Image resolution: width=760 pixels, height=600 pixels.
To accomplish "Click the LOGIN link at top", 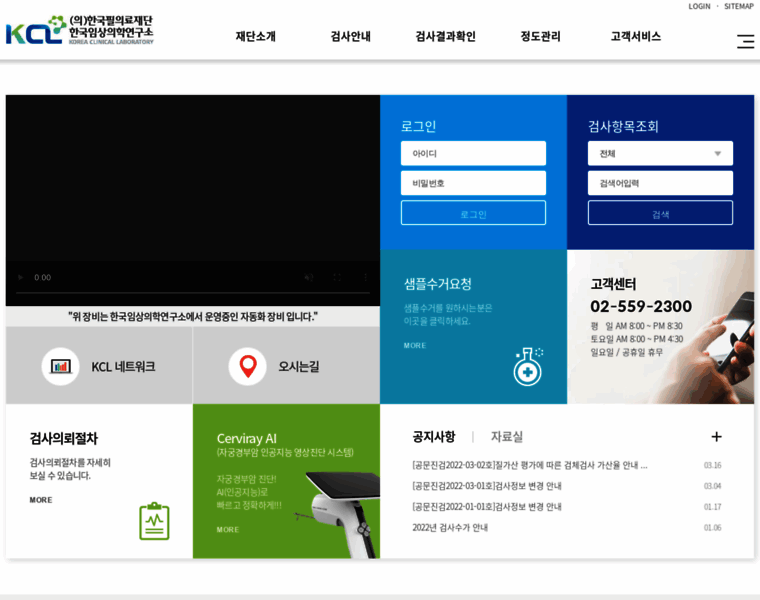I will 699,6.
